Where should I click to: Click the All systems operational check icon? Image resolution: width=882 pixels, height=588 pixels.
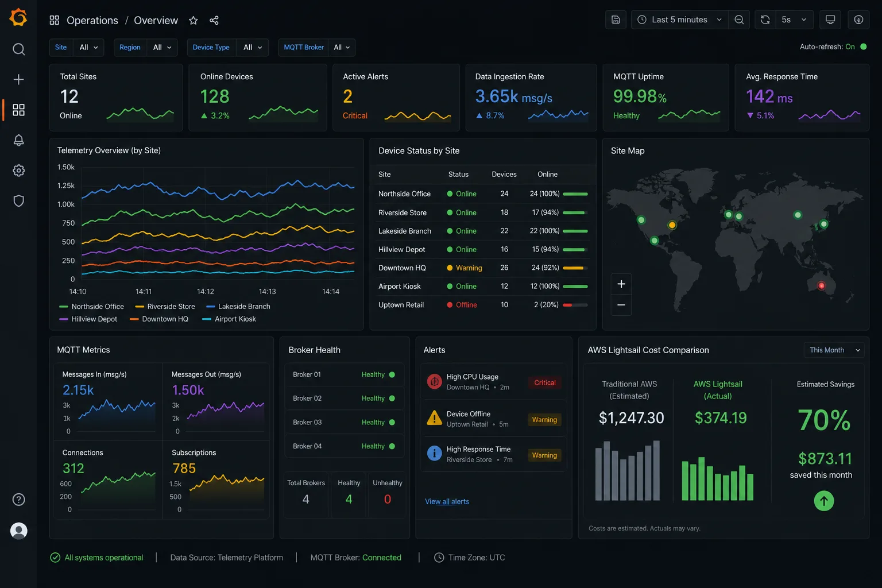(x=55, y=558)
